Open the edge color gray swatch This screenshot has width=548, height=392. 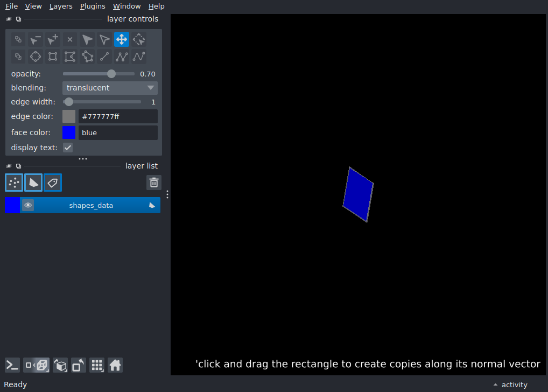coord(69,116)
